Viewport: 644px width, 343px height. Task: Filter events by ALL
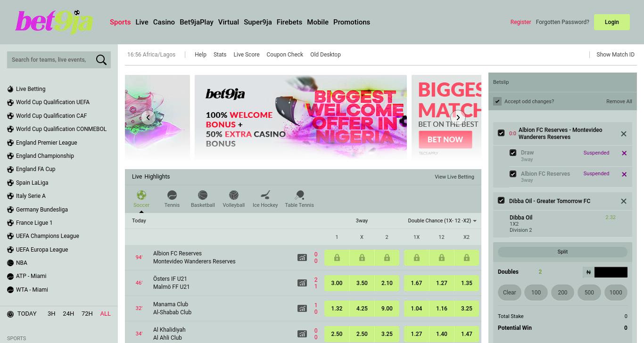(106, 314)
